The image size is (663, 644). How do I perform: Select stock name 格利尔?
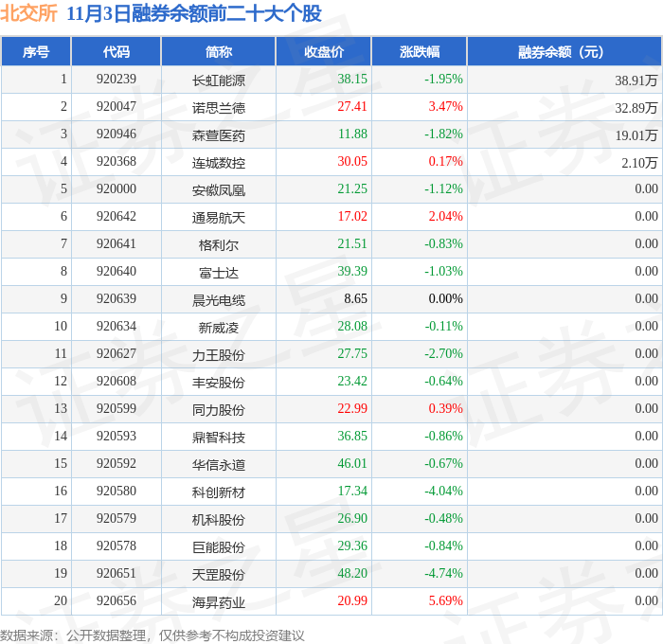click(219, 245)
